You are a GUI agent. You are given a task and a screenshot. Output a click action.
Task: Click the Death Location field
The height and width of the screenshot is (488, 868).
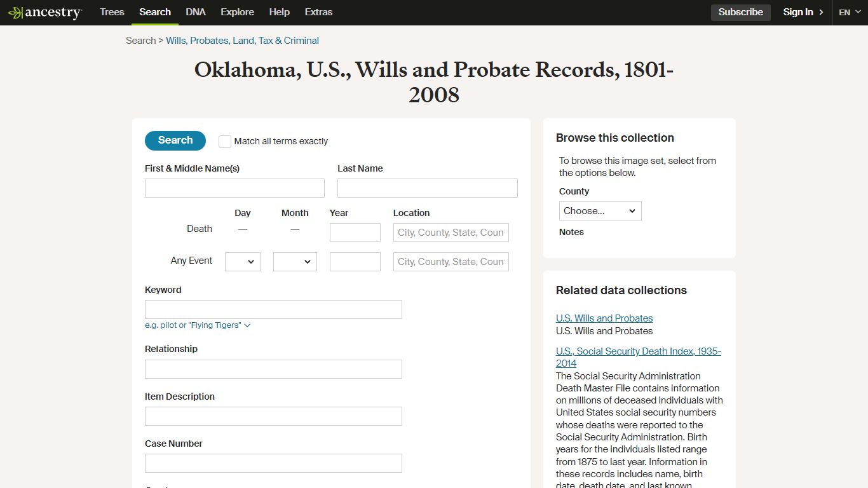point(451,233)
